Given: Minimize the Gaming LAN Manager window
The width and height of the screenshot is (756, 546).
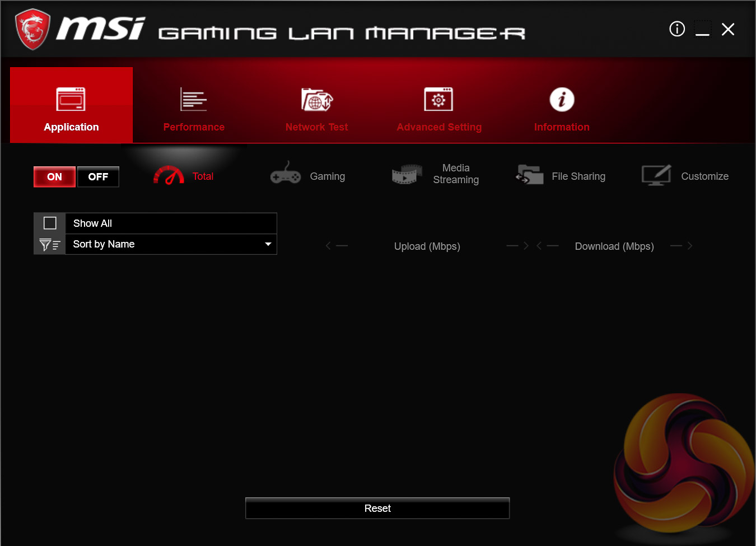Looking at the screenshot, I should tap(702, 29).
